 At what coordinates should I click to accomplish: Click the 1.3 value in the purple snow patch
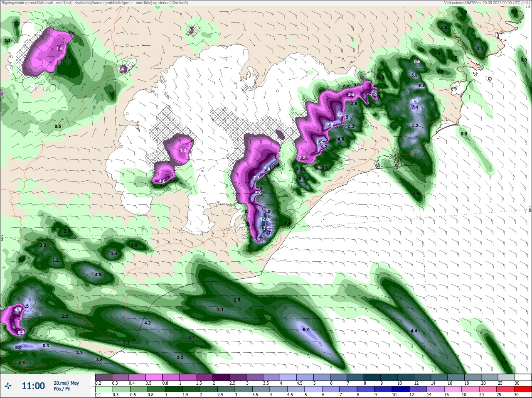(x=183, y=150)
